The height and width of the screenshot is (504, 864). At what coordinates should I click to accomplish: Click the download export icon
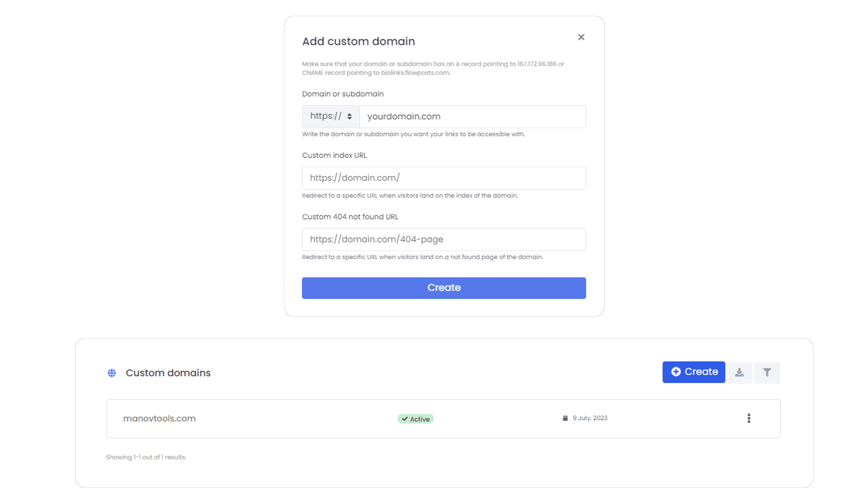739,373
